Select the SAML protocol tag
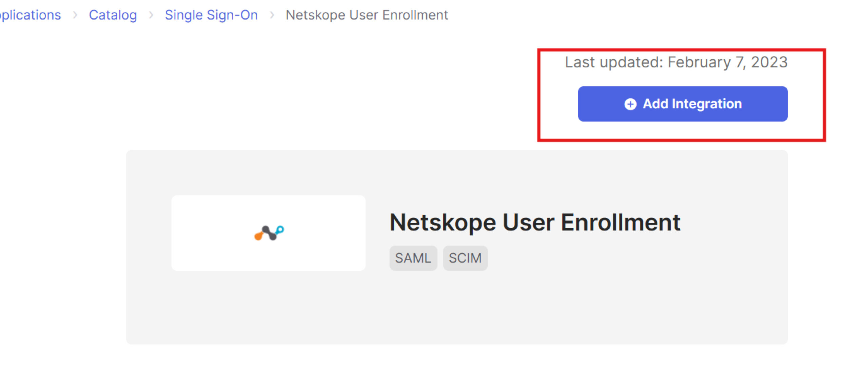Screen dimensions: 868x376 pyautogui.click(x=413, y=258)
